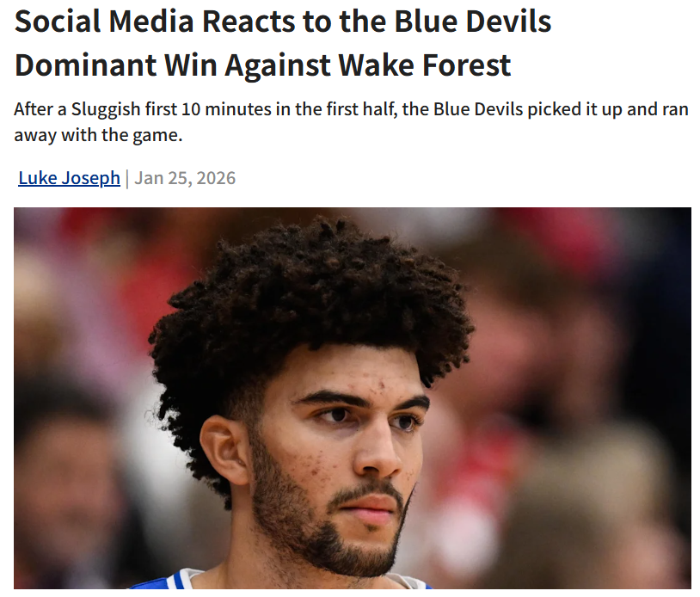700x597 pixels.
Task: Click 'away with the game.' subheading line
Action: (x=98, y=135)
